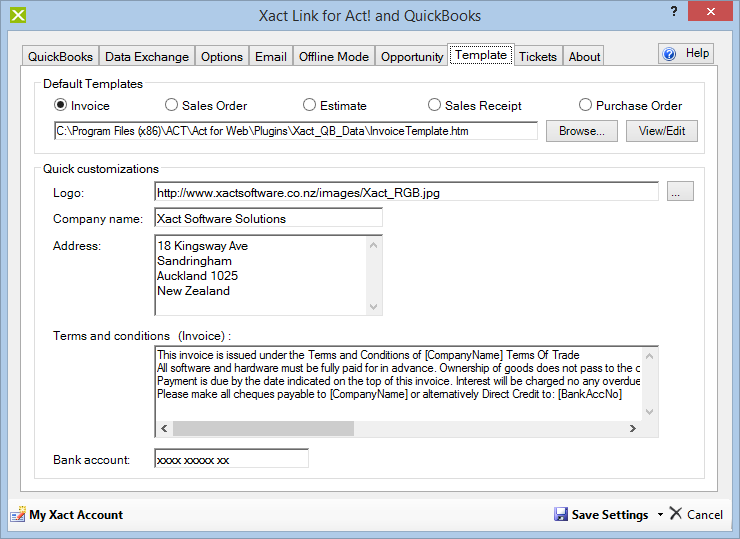Click the '18 Kingsway Ave' address line

tap(202, 246)
